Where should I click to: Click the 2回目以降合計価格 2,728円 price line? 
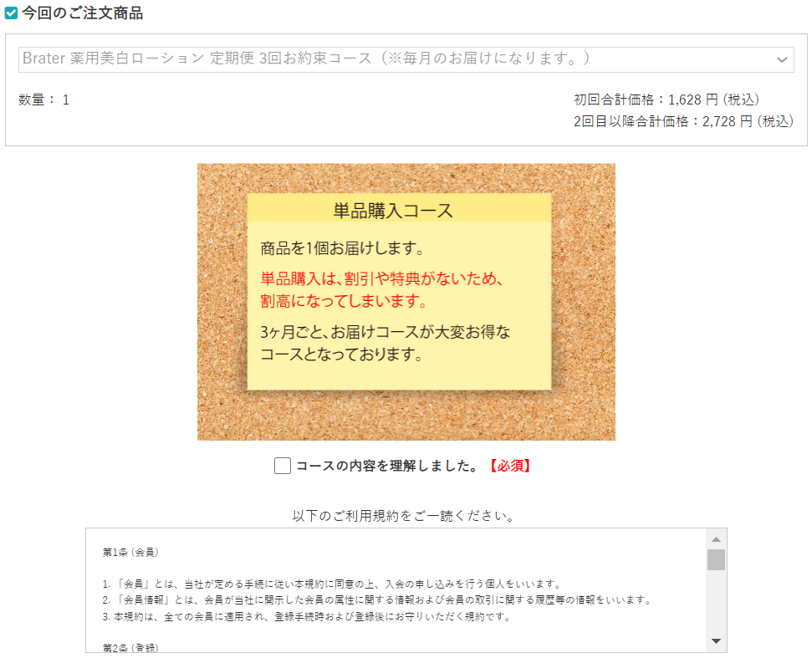coord(683,121)
